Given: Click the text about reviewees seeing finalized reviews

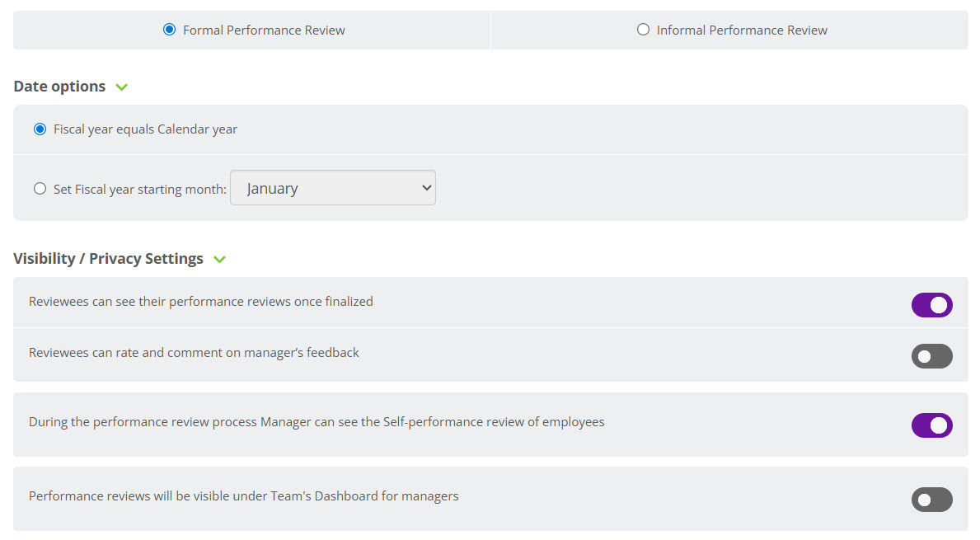Looking at the screenshot, I should point(200,302).
